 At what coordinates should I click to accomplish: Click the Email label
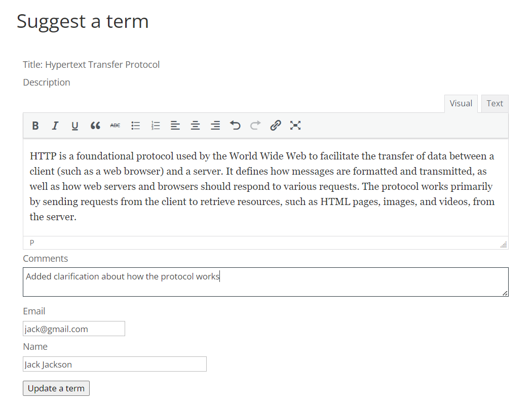(34, 311)
